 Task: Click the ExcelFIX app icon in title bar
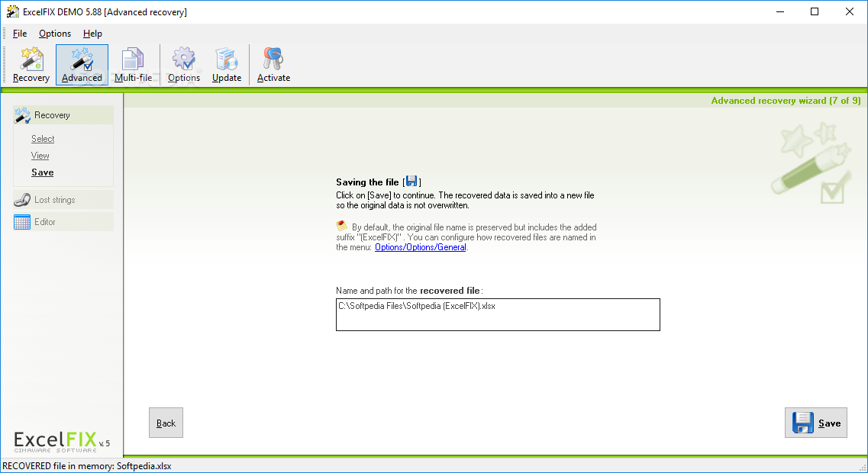(x=12, y=11)
